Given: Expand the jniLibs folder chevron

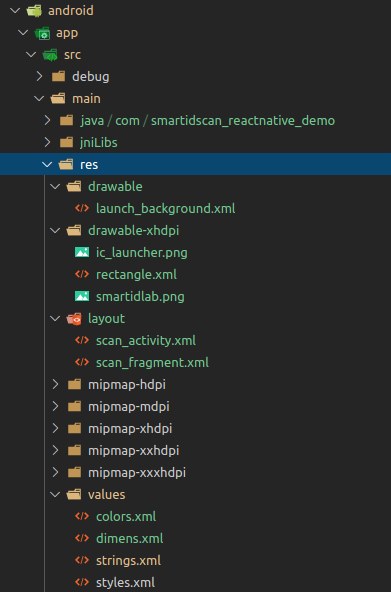Looking at the screenshot, I should coord(47,143).
